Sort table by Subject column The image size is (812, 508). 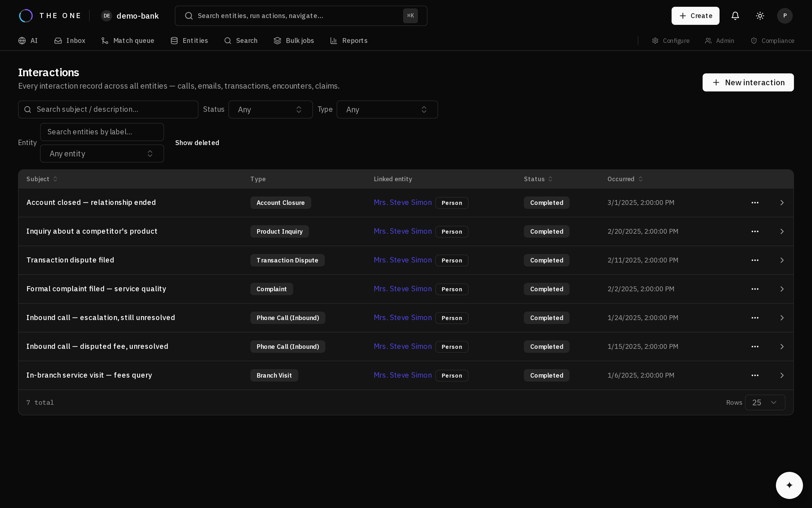click(42, 179)
